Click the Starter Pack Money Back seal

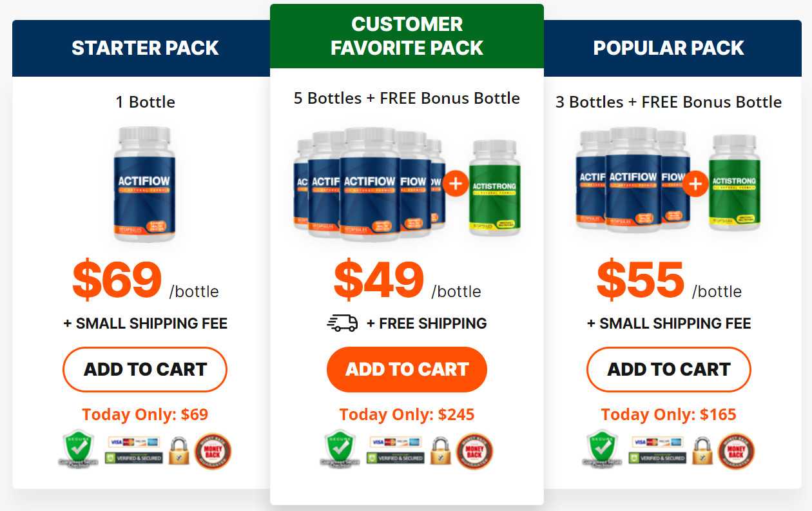coord(213,450)
